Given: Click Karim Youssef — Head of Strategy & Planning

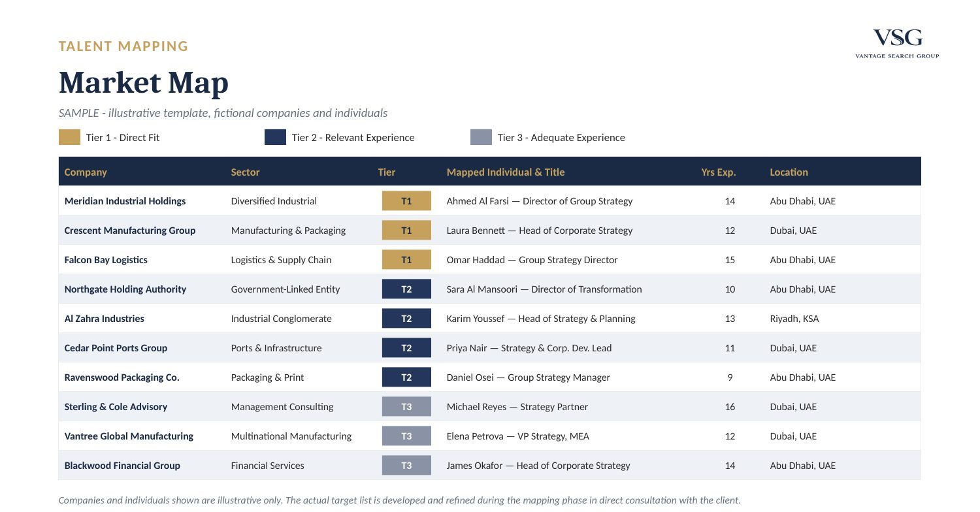Looking at the screenshot, I should (x=541, y=319).
